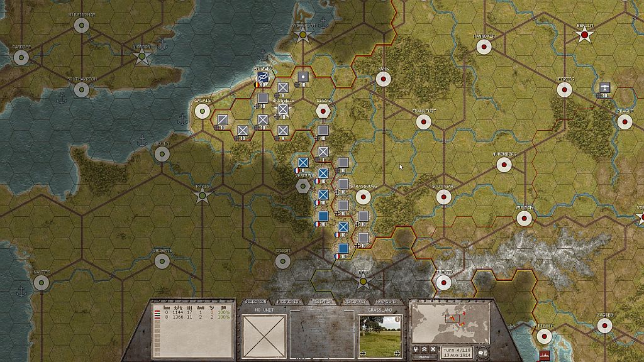Click the Strassburg city marker
The width and height of the screenshot is (644, 362).
[363, 197]
